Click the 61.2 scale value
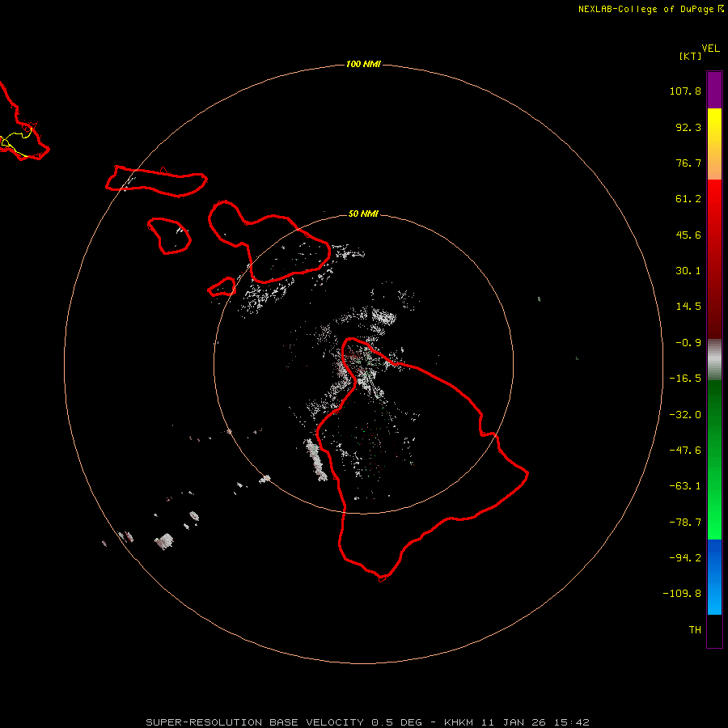 [688, 199]
